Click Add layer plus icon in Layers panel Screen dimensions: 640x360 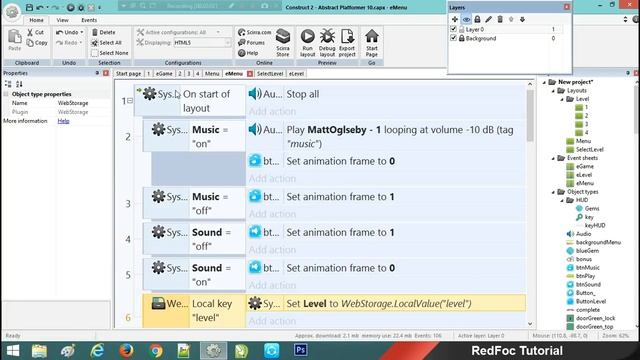[x=455, y=19]
